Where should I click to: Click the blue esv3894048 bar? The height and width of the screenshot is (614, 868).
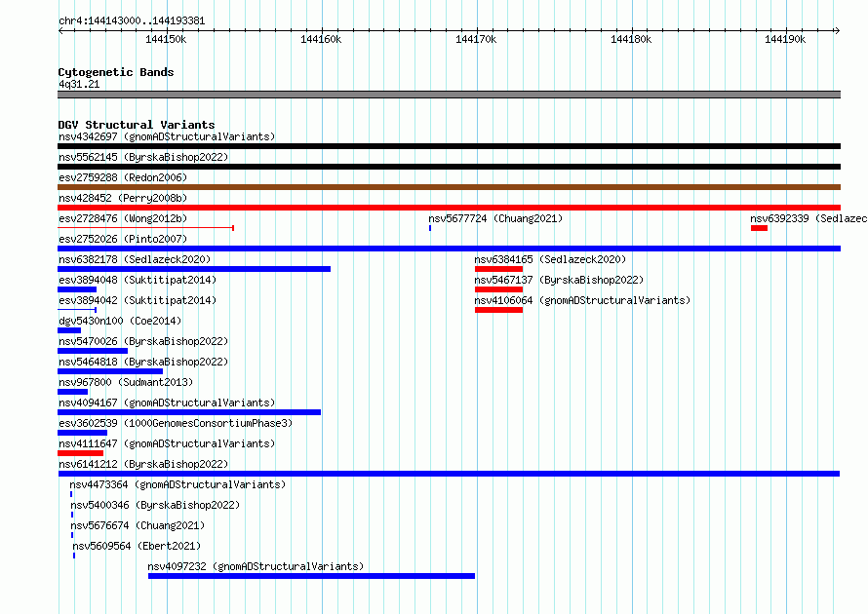pyautogui.click(x=77, y=289)
